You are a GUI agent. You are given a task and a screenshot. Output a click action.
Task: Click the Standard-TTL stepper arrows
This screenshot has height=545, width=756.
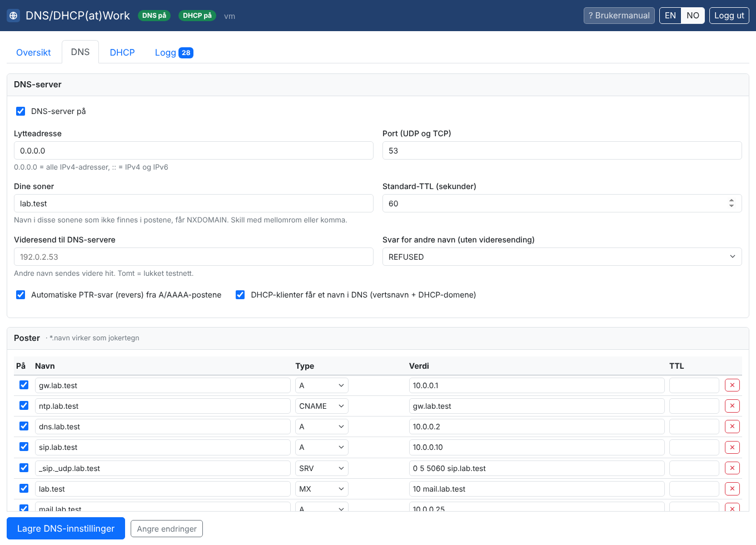point(732,204)
